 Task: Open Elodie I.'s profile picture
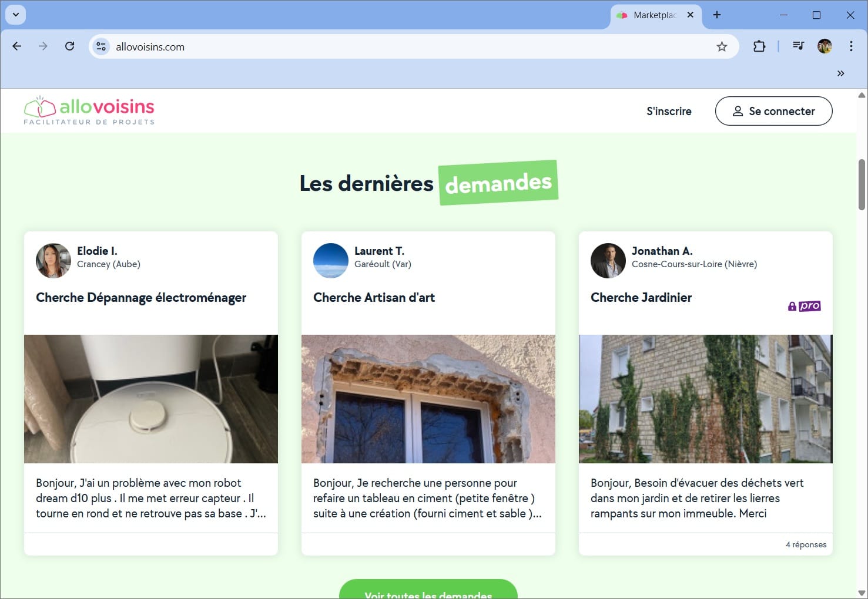coord(53,260)
